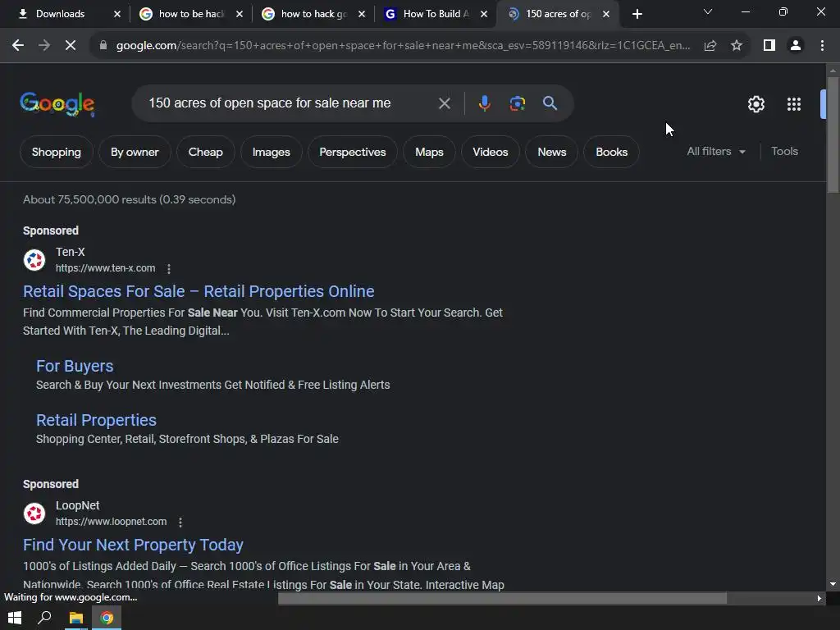Select the '150 acres of op' tab

[558, 14]
